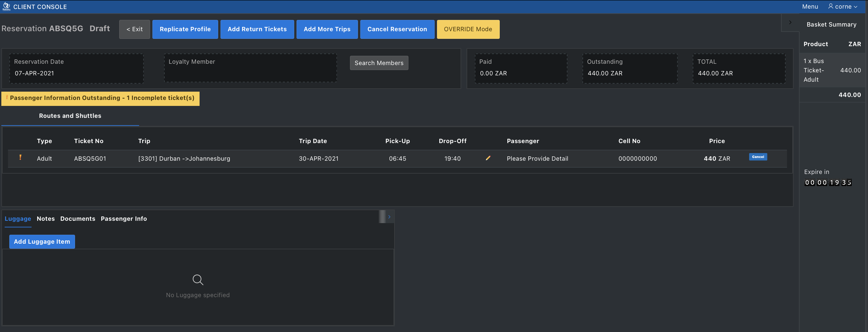The height and width of the screenshot is (332, 868).
Task: Click the Price column header
Action: click(717, 141)
